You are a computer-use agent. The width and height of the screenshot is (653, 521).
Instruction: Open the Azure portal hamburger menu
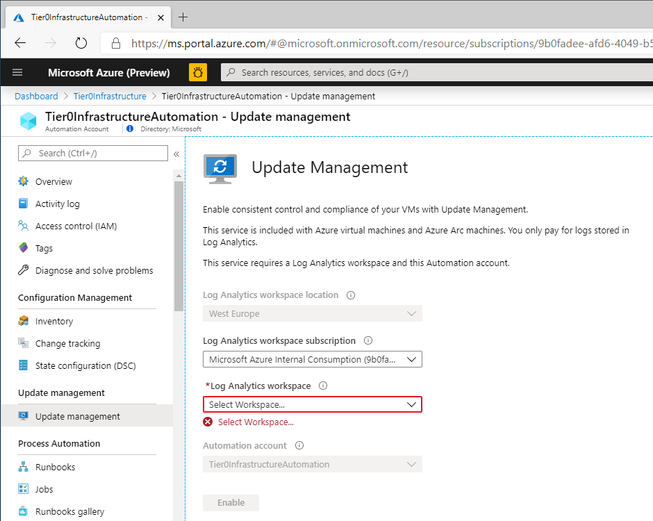(x=17, y=72)
